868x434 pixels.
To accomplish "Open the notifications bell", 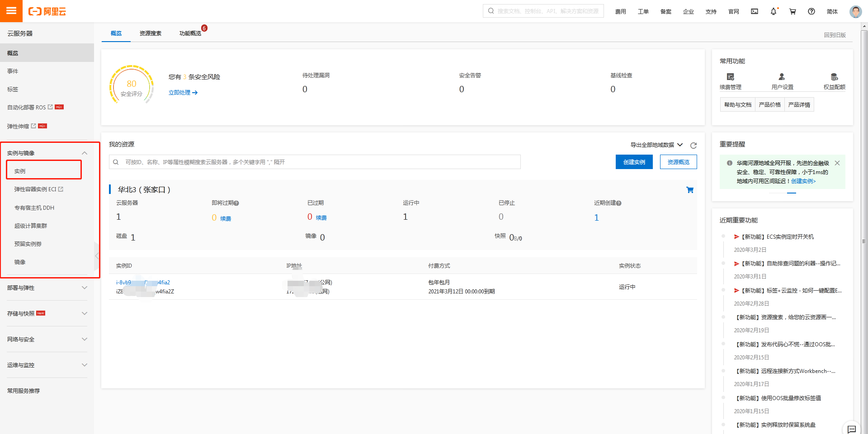I will pos(774,11).
